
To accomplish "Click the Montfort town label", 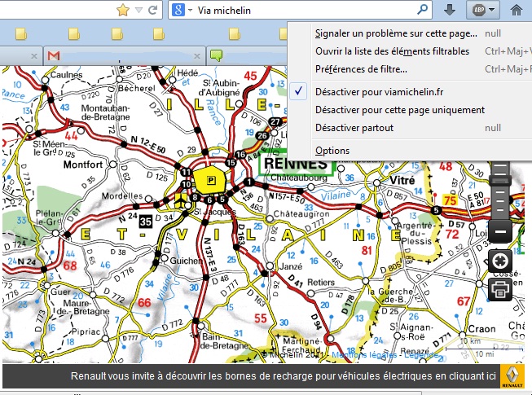I will (x=83, y=165).
